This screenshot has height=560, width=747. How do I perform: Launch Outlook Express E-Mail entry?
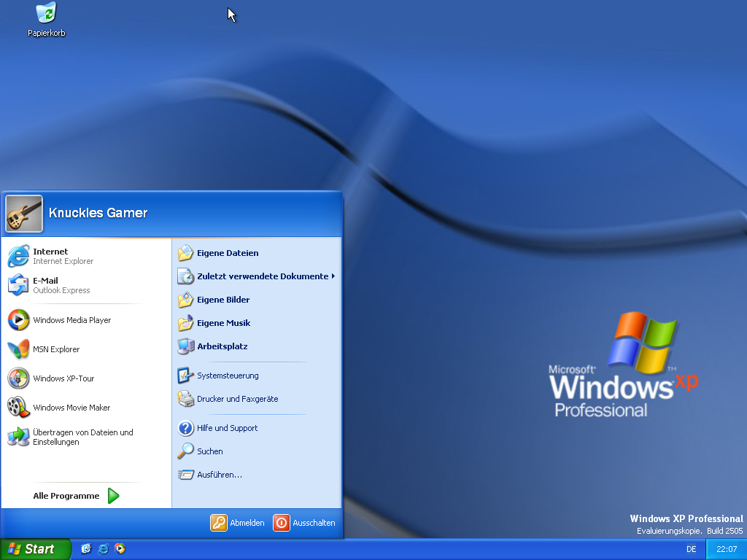point(62,285)
